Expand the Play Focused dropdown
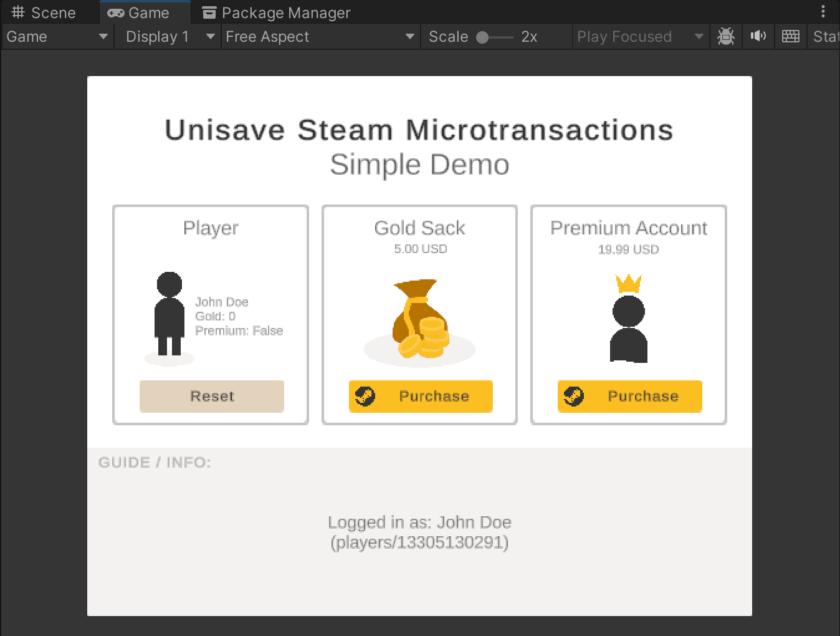 (x=639, y=37)
